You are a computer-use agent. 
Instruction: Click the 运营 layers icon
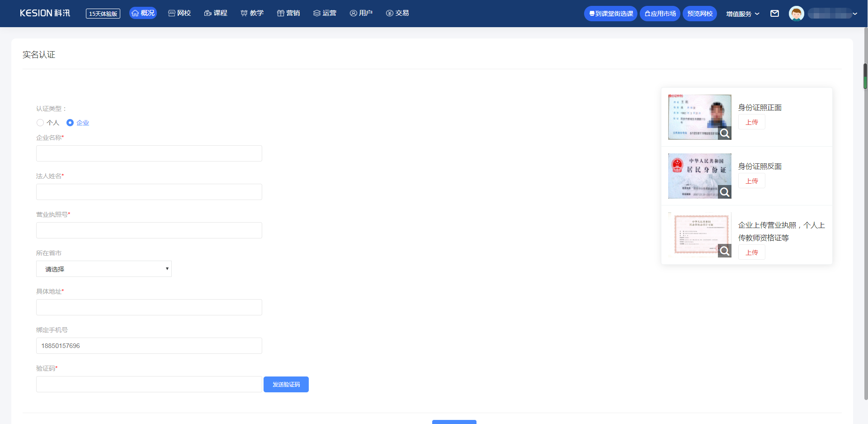click(317, 13)
